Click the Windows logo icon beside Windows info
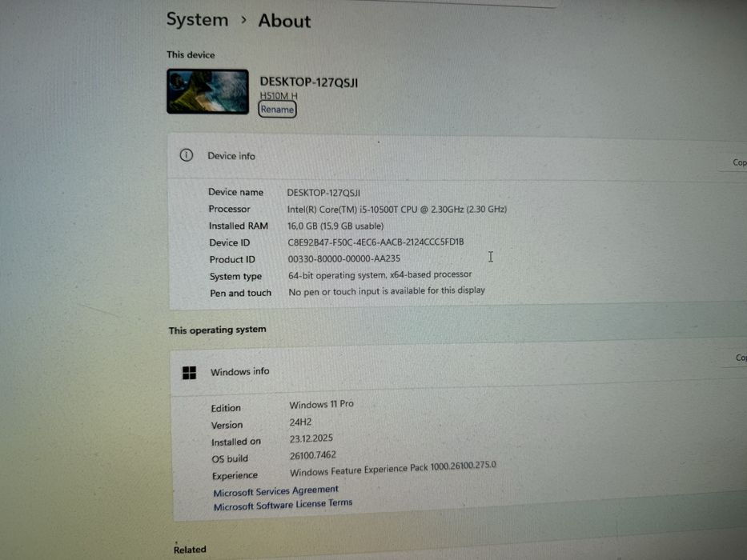This screenshot has width=747, height=560. tap(189, 372)
